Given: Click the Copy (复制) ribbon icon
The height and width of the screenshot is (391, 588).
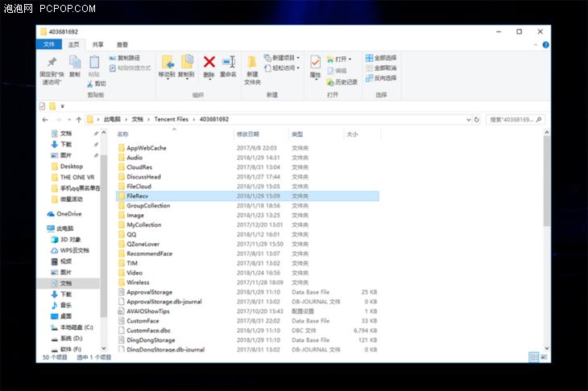Looking at the screenshot, I should (x=74, y=64).
